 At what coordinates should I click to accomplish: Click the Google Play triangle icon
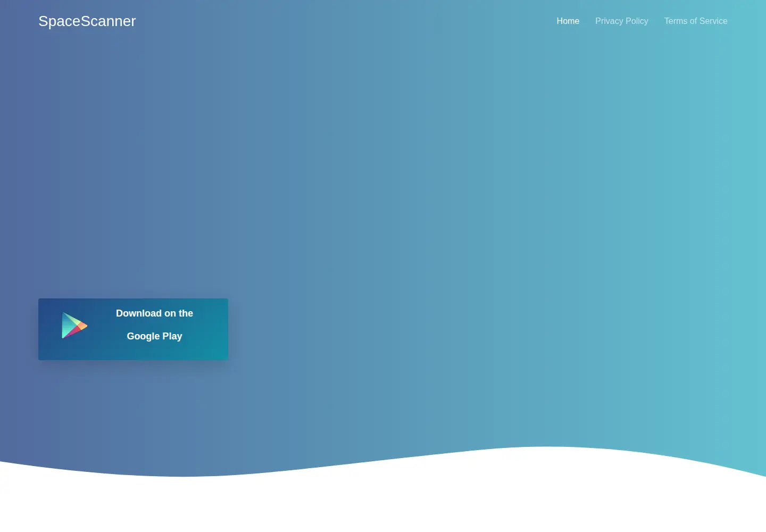coord(74,326)
